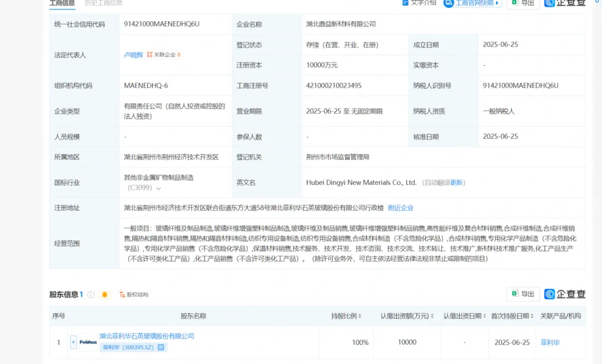Viewport: 602px width, 364px height.
Task: Click shareholder ratio value 100%
Action: click(360, 342)
